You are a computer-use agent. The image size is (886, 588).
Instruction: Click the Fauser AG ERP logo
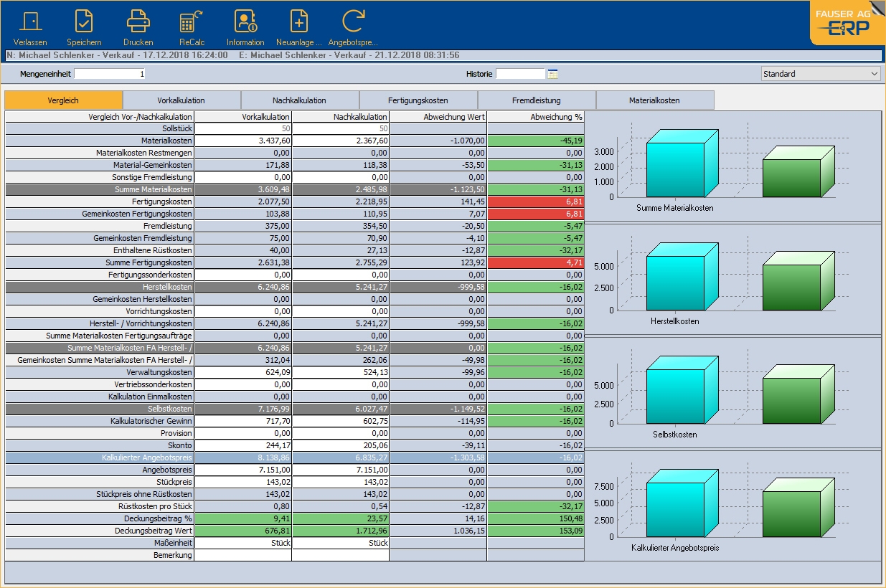coord(847,23)
